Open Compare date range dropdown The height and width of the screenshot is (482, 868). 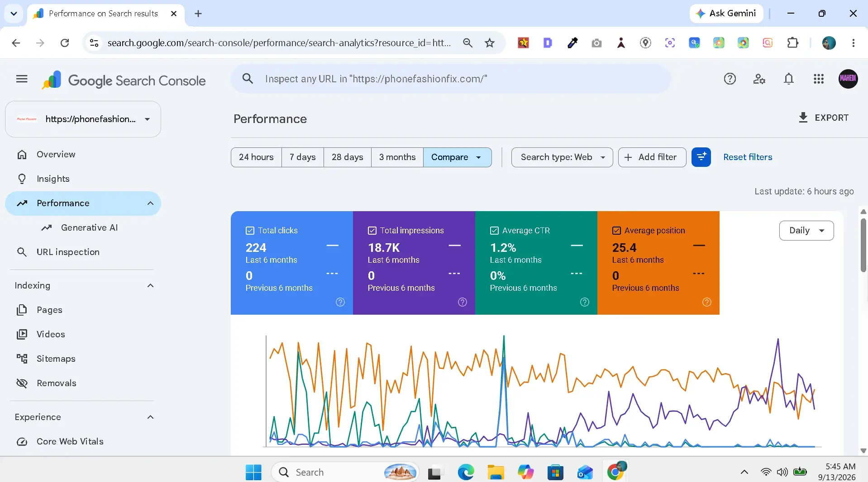(x=457, y=157)
